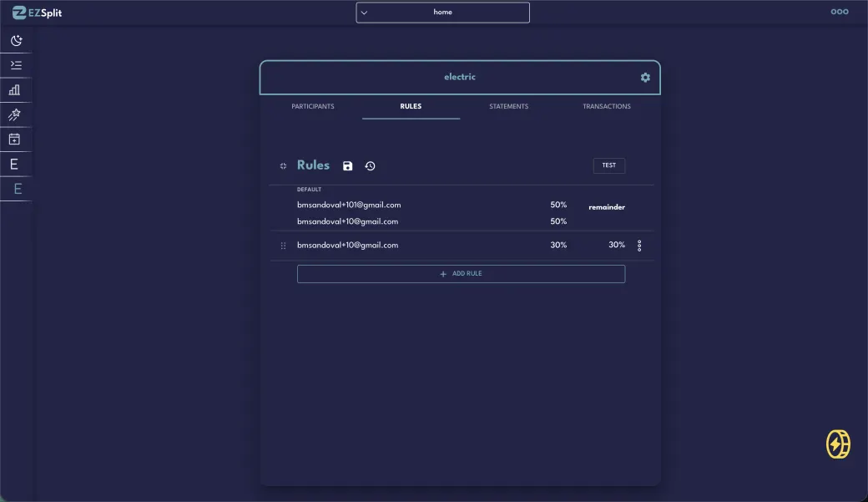Select the highlighted second E sidebar item
This screenshot has height=502, width=868.
pos(18,189)
